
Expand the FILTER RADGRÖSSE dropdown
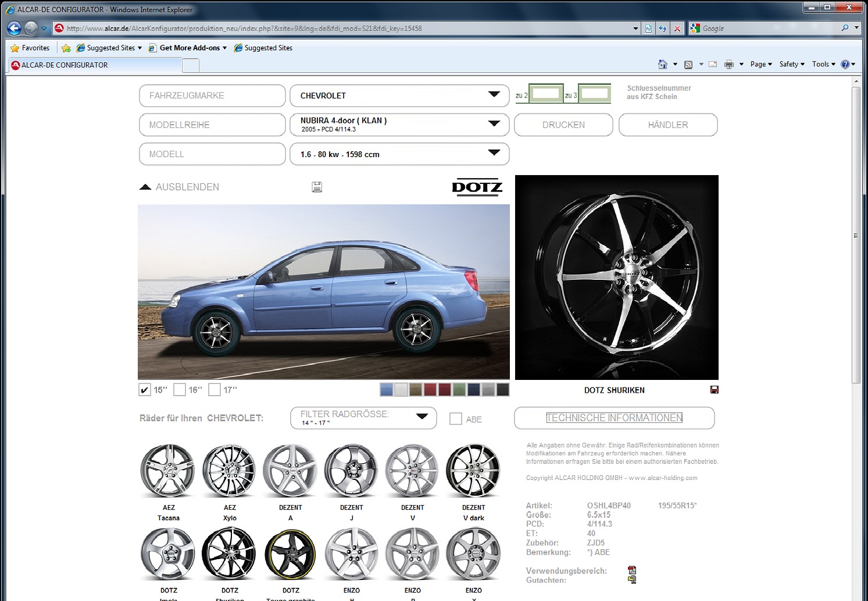pyautogui.click(x=363, y=418)
